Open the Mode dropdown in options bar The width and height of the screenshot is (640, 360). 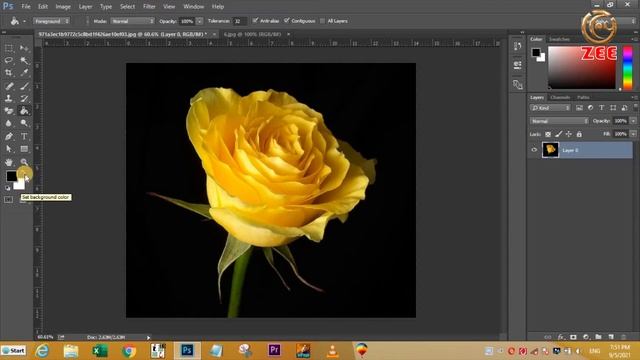(x=133, y=21)
